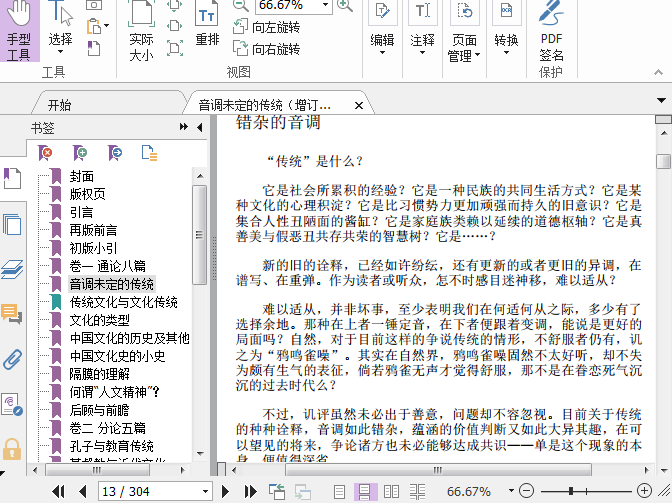
Task: Click the delete bookmark icon
Action: 45,153
